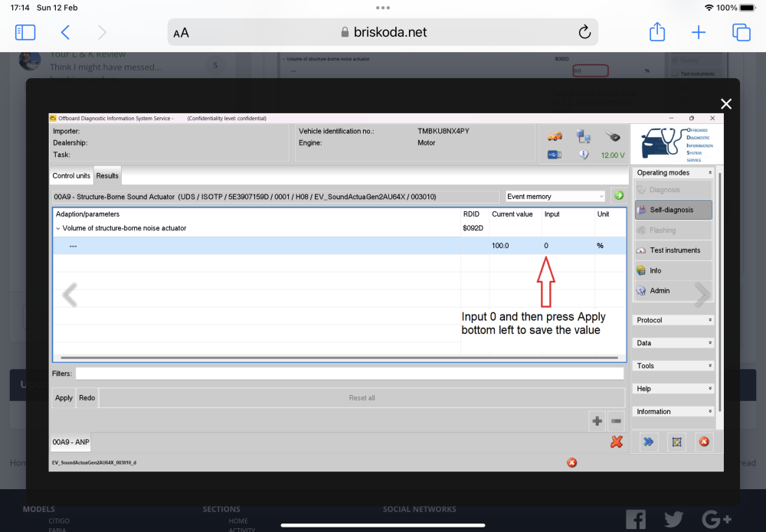Image resolution: width=766 pixels, height=532 pixels.
Task: Click the info shield icon beside voltage
Action: pos(584,155)
